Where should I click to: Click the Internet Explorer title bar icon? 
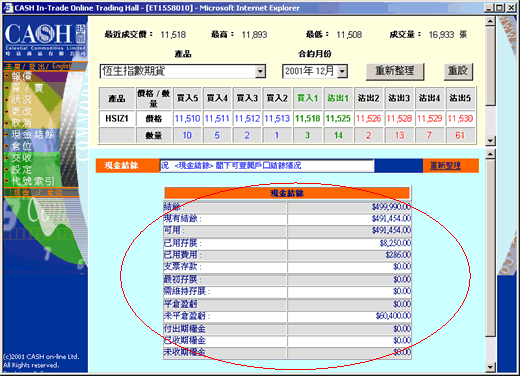pos(8,8)
